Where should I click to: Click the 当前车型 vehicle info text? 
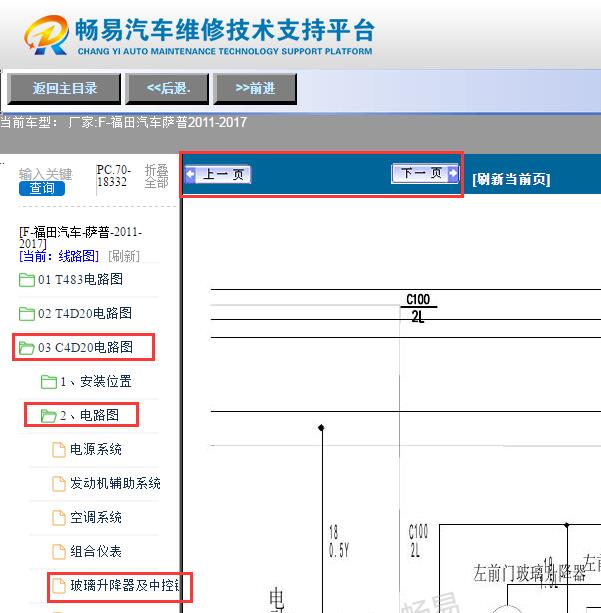(x=124, y=122)
